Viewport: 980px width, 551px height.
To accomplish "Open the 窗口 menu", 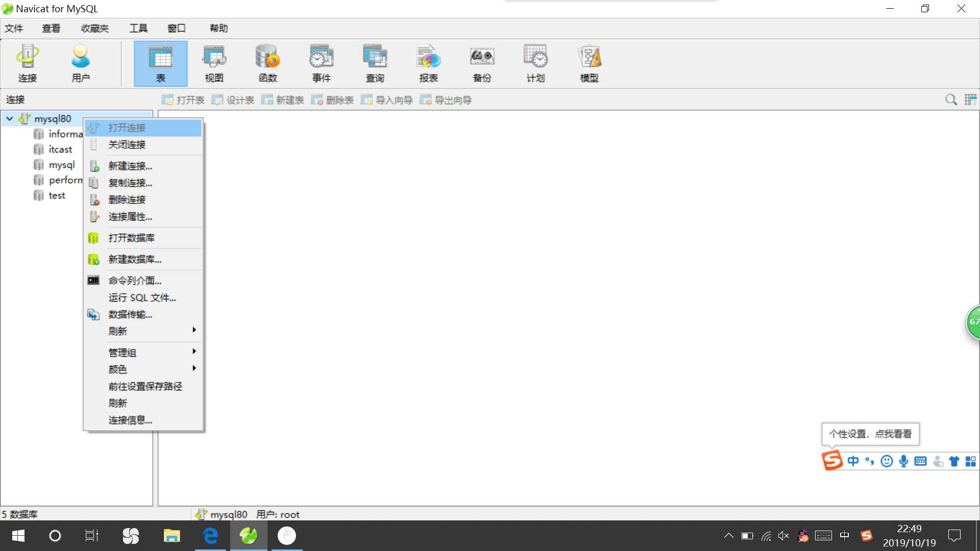I will click(x=177, y=28).
